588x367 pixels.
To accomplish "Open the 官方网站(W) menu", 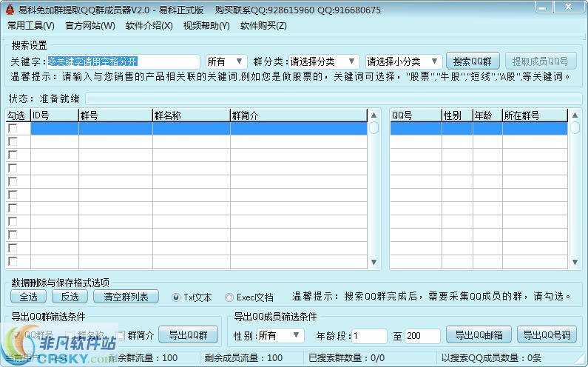I will pyautogui.click(x=90, y=25).
